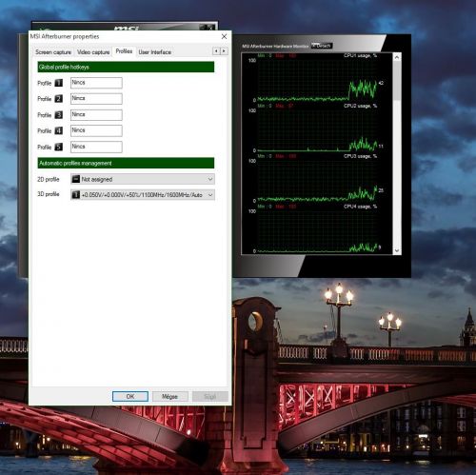
Task: Click the 3D profile label
Action: (49, 194)
